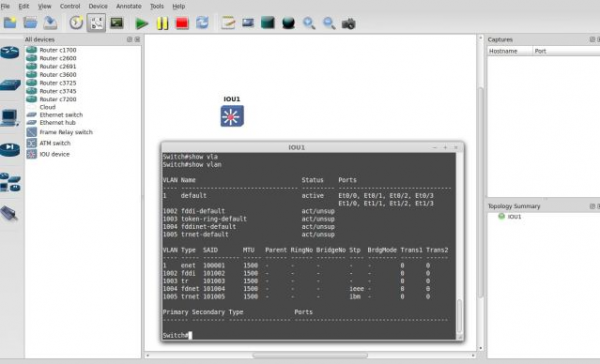Maximize the IOU1 console window
The image size is (600, 364).
coord(445,147)
